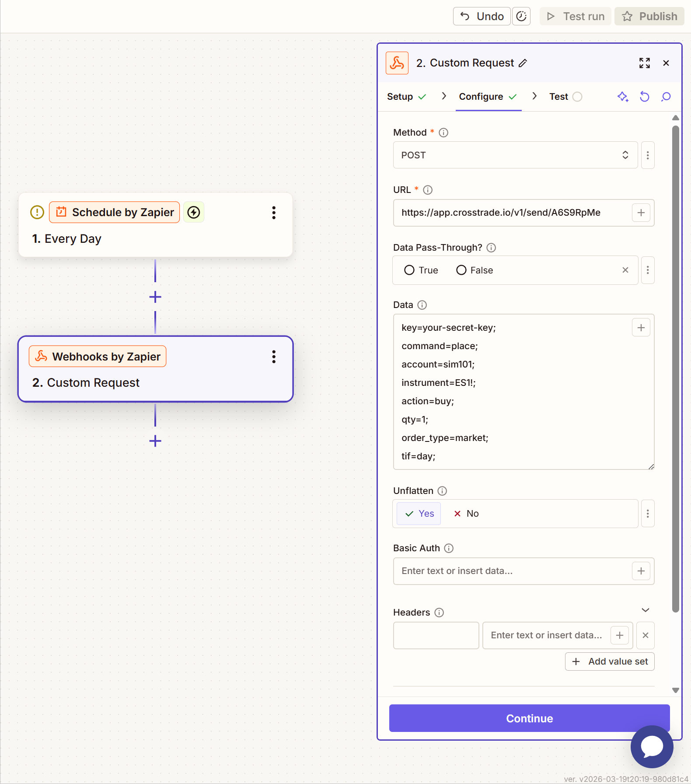Open Method field options menu
Image resolution: width=691 pixels, height=784 pixels.
tap(648, 155)
